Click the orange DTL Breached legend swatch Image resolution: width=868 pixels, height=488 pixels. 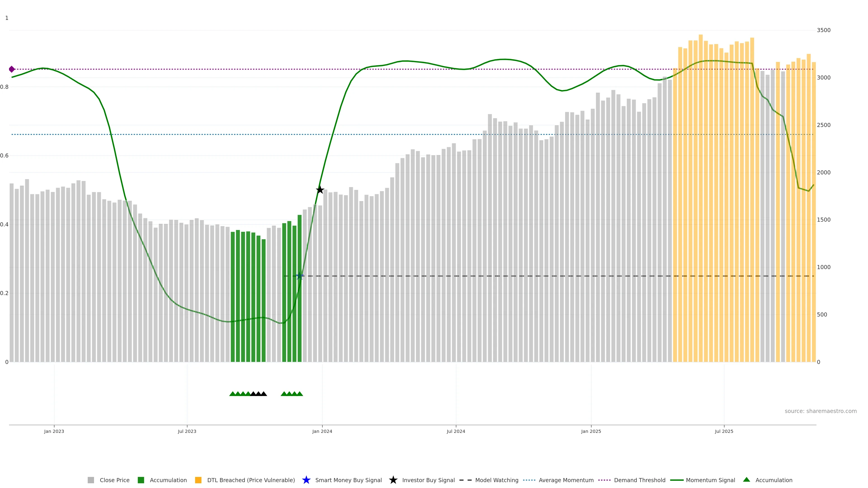198,480
